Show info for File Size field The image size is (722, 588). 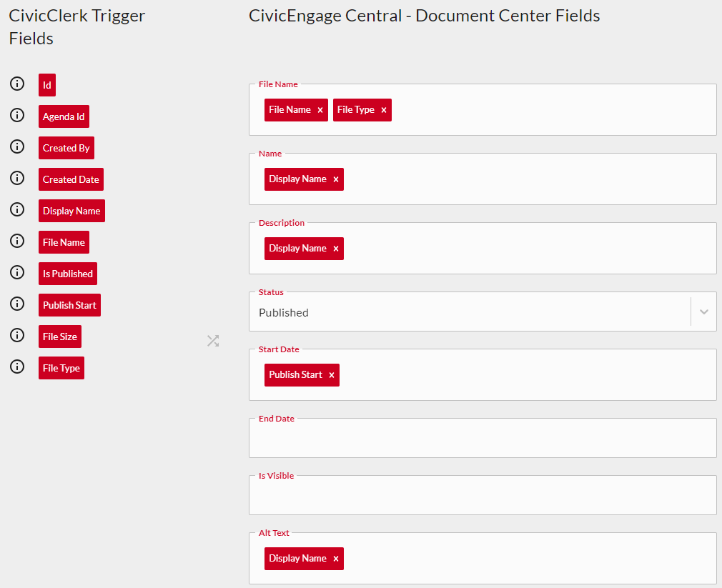click(17, 335)
